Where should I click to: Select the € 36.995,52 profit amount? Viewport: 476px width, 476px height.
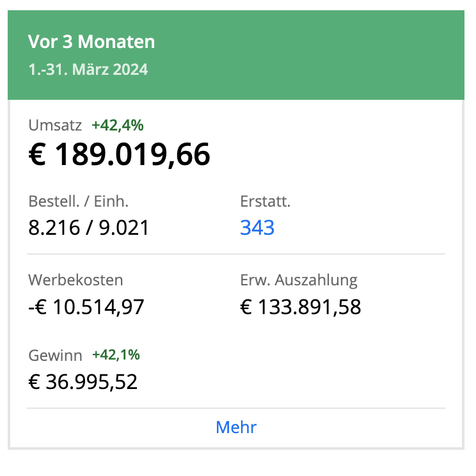tap(83, 382)
